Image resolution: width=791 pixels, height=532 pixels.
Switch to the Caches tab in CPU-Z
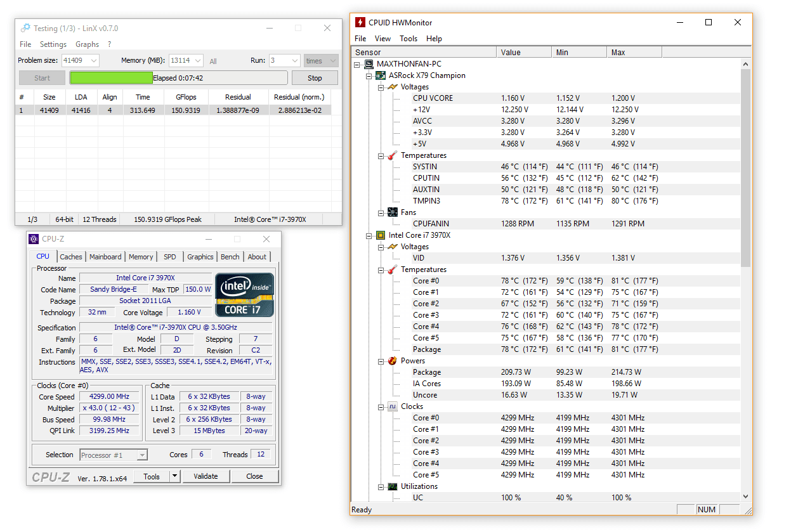click(71, 257)
